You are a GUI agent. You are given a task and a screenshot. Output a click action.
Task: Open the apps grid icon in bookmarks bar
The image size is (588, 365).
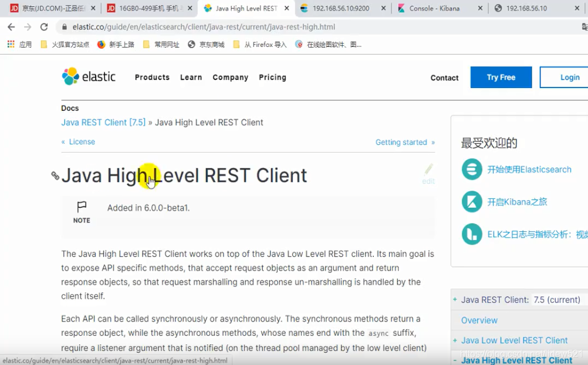[11, 44]
